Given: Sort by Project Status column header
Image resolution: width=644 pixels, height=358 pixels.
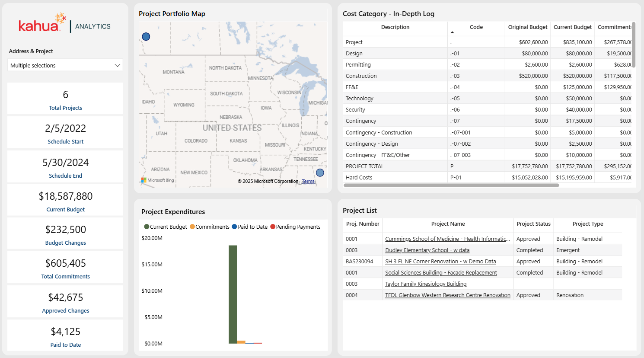Looking at the screenshot, I should coord(533,224).
